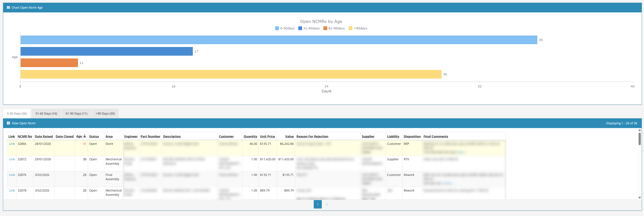
Task: Sort by the NCMR No column header
Action: click(25, 136)
